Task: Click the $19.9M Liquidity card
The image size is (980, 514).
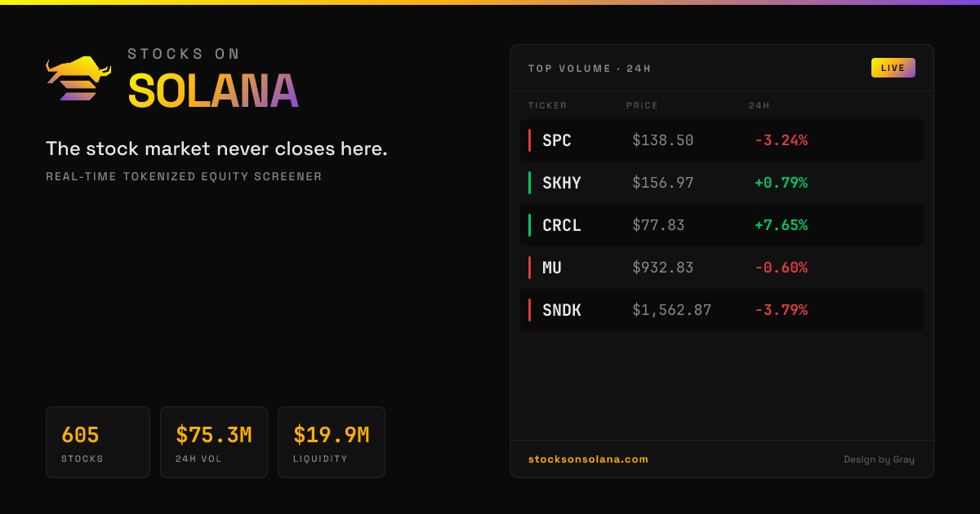Action: 332,442
